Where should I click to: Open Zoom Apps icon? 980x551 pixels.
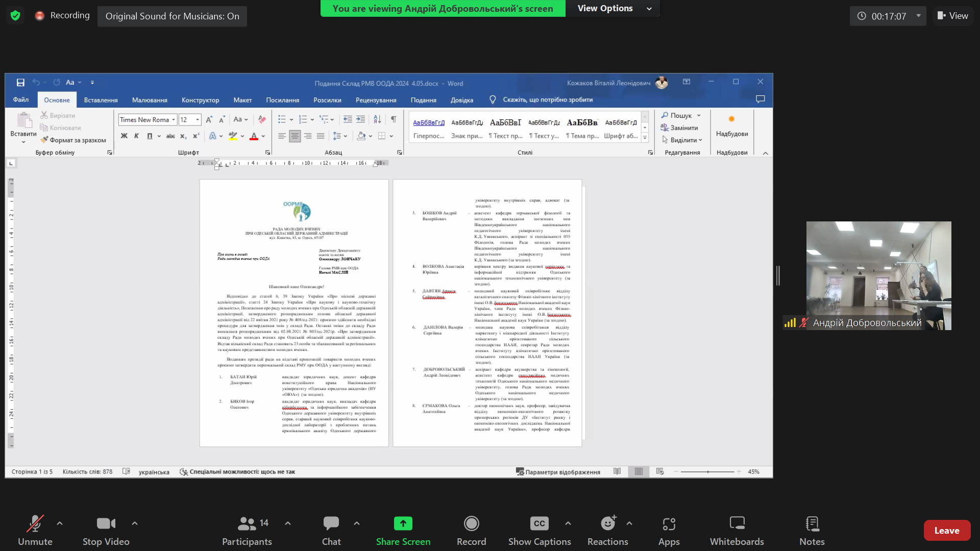click(669, 523)
